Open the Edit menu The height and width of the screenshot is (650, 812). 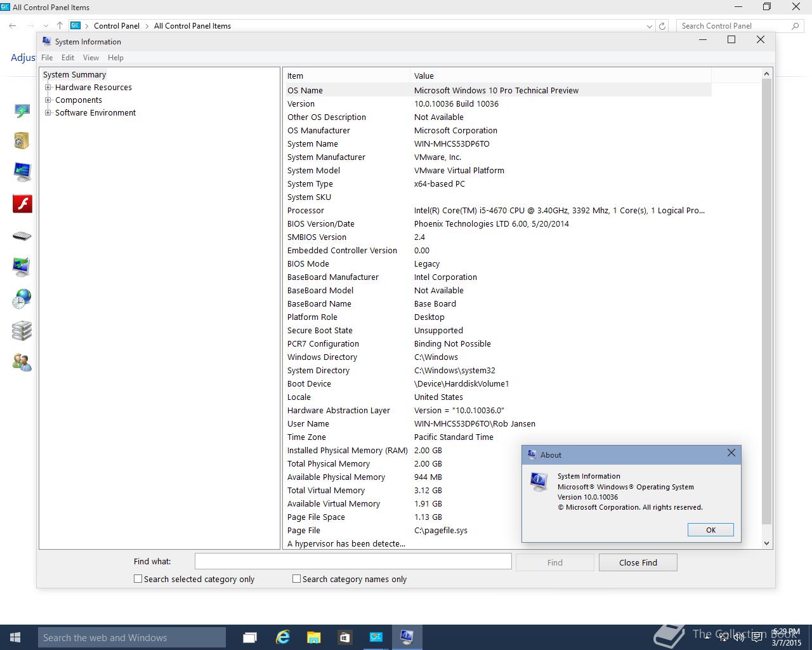coord(68,58)
